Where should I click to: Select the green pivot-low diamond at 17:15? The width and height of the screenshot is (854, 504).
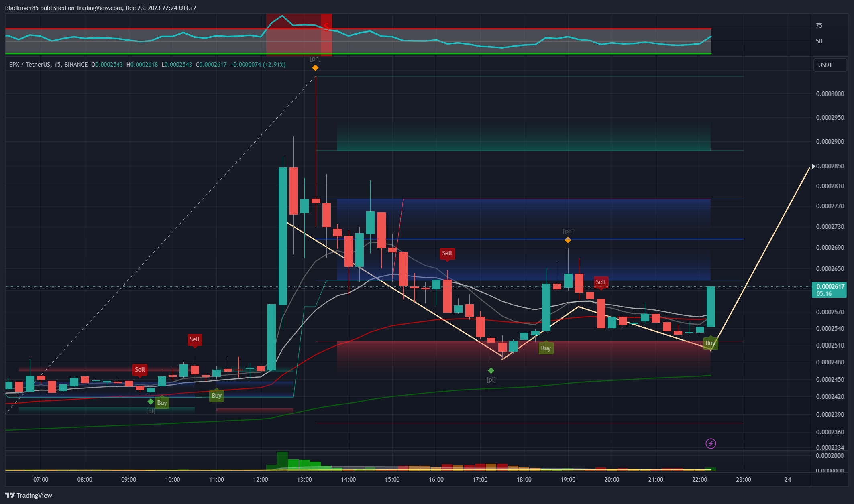coord(491,370)
